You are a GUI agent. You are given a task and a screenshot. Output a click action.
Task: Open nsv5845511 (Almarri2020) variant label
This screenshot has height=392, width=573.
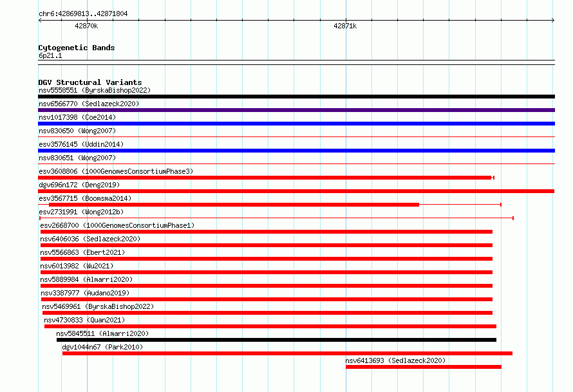[x=102, y=333]
